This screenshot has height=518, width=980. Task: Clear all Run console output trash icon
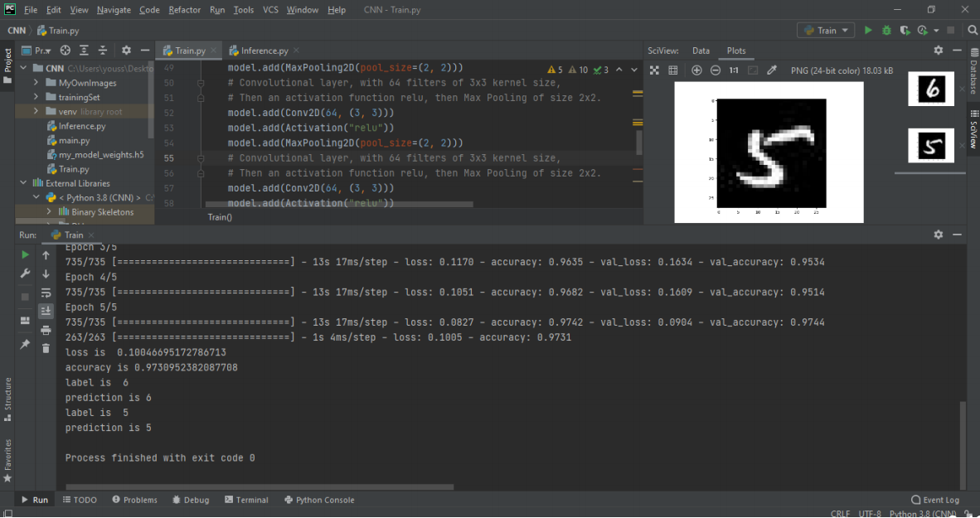tap(46, 348)
